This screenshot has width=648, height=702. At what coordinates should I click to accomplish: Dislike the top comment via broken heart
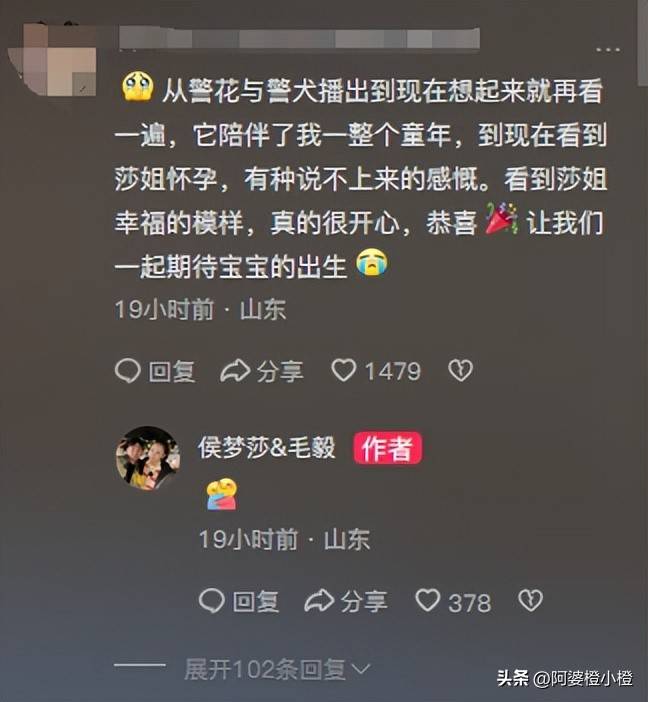pyautogui.click(x=460, y=371)
